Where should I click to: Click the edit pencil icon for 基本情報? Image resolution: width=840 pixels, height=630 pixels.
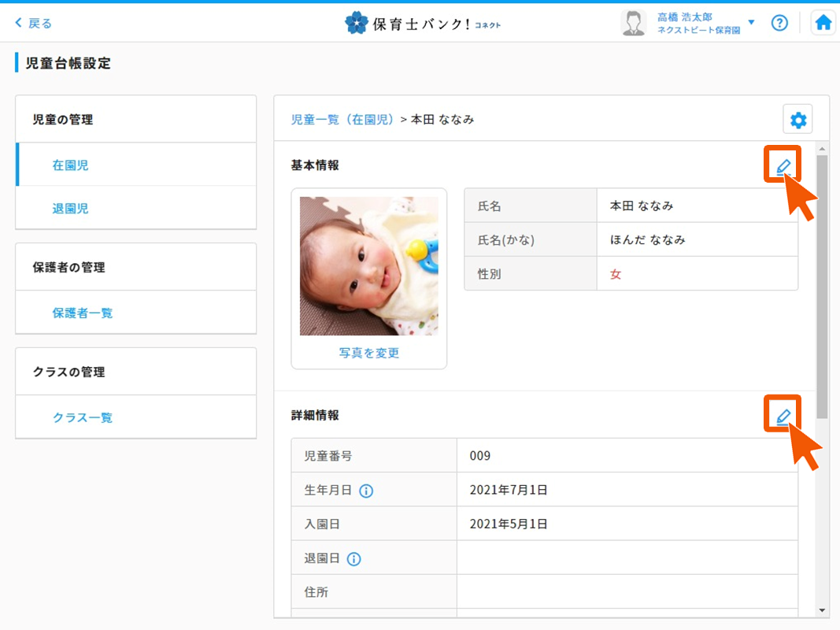(783, 165)
